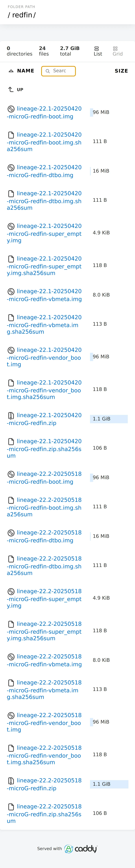Switch to List view layout

(x=98, y=51)
